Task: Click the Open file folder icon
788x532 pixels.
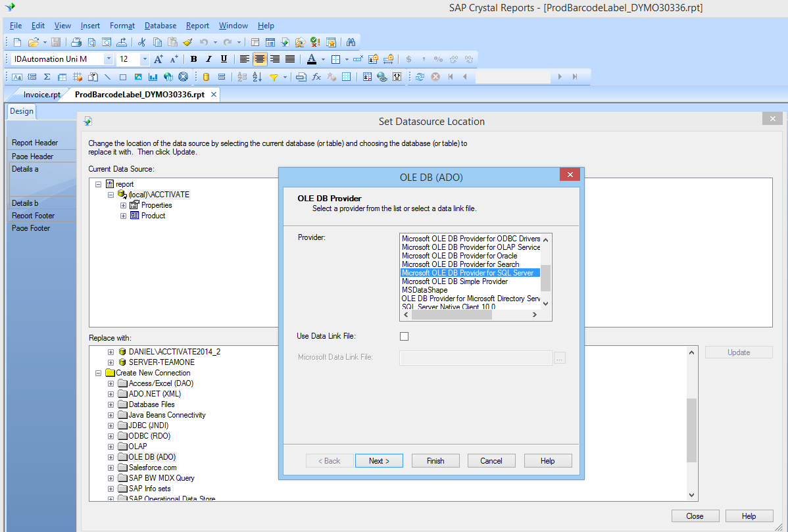Action: [33, 42]
